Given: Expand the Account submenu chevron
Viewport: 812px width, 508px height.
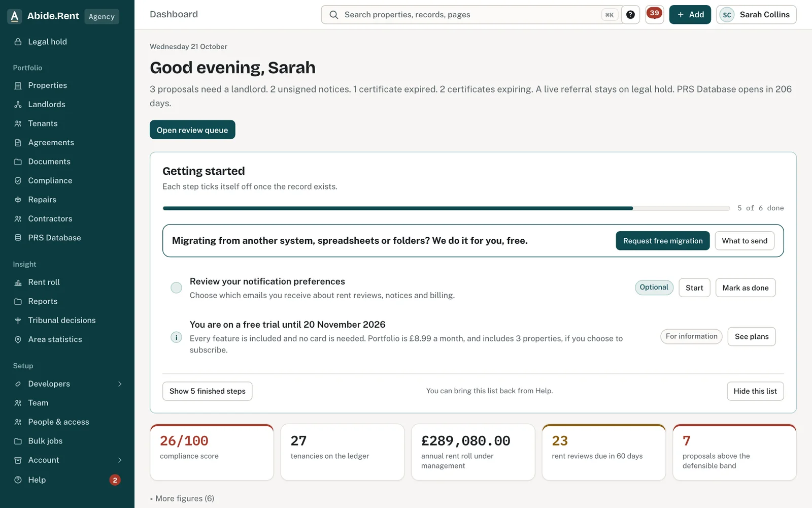Looking at the screenshot, I should point(120,460).
